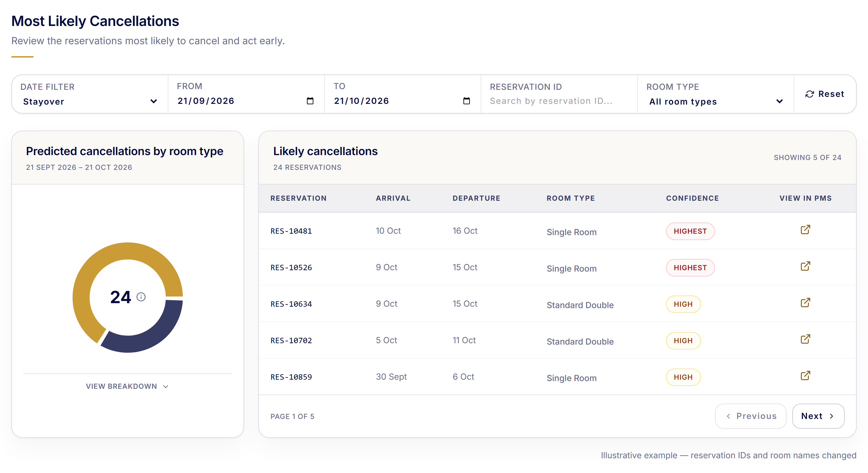Screen dimensions: 868x473
Task: Click the 30 Sept arrival date
Action: (391, 377)
